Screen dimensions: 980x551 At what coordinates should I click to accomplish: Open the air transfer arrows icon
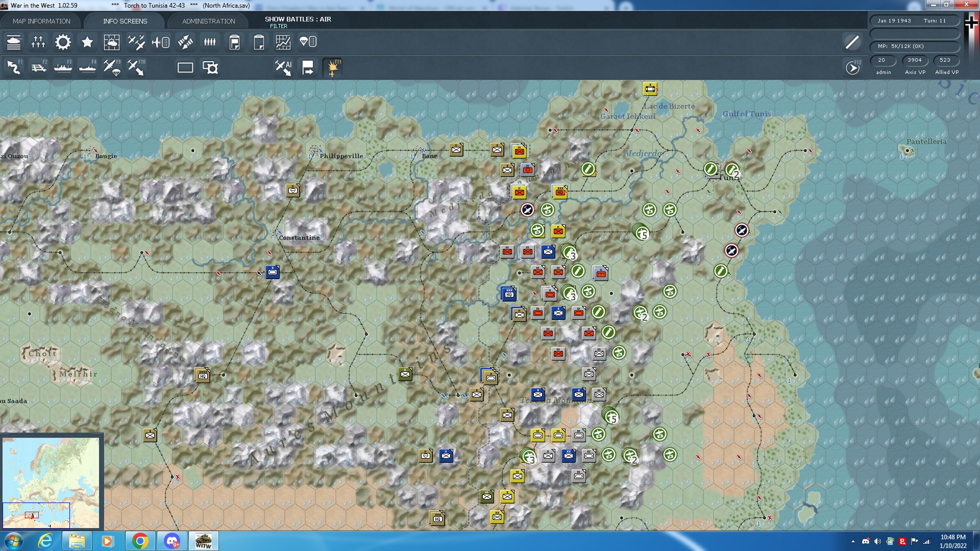[x=185, y=42]
